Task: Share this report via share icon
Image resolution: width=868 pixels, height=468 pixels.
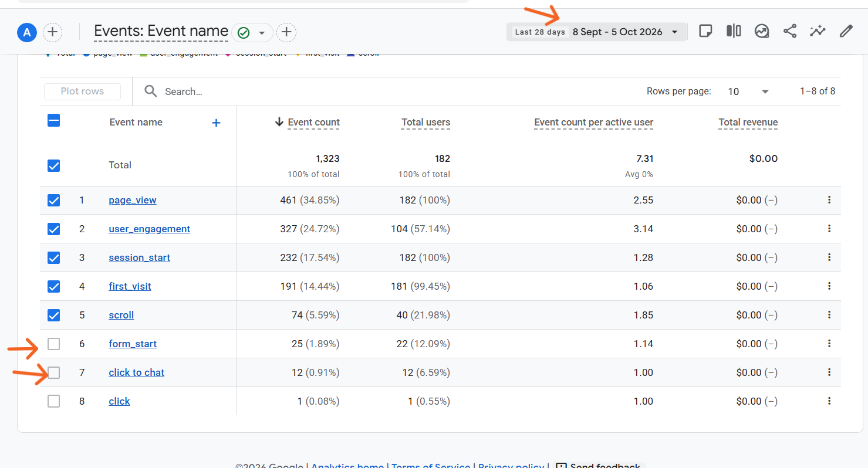Action: coord(790,31)
